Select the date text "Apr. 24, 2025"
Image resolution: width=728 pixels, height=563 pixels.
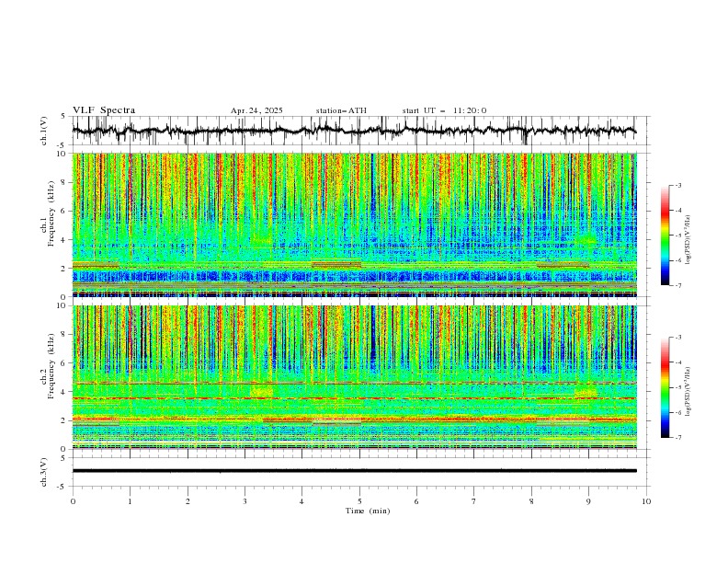point(256,110)
